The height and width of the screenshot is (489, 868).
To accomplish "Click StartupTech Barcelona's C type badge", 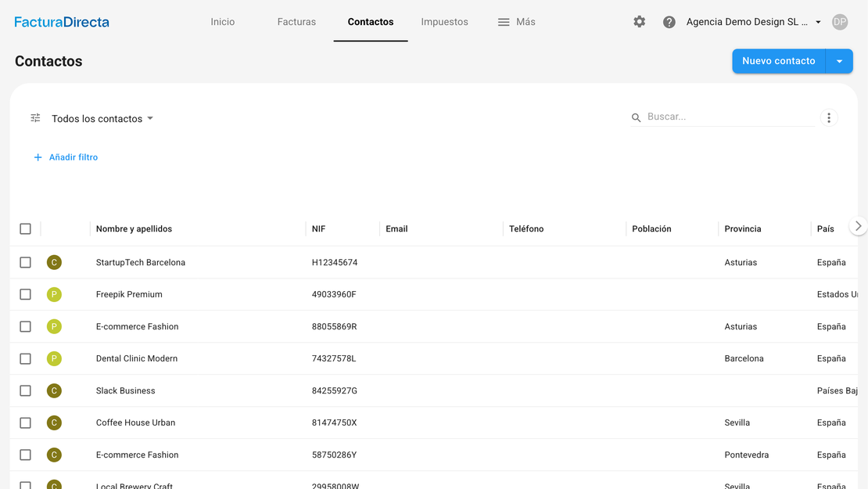I will click(54, 262).
